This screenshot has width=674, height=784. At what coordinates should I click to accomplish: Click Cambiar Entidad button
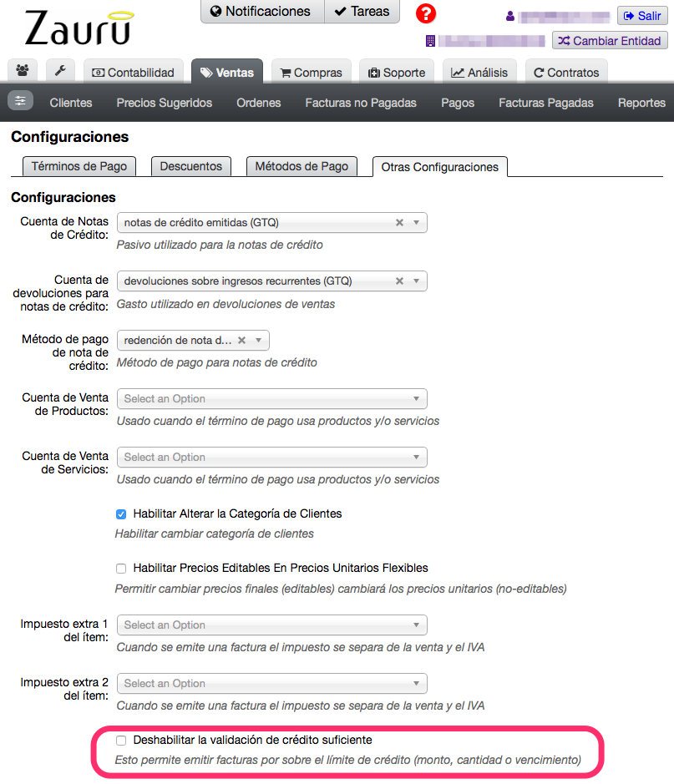(610, 41)
